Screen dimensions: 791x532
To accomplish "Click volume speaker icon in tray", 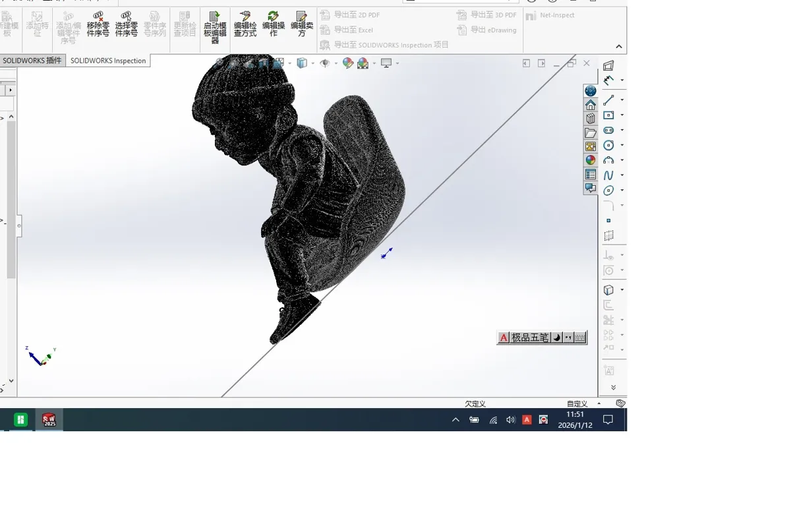I will point(510,420).
